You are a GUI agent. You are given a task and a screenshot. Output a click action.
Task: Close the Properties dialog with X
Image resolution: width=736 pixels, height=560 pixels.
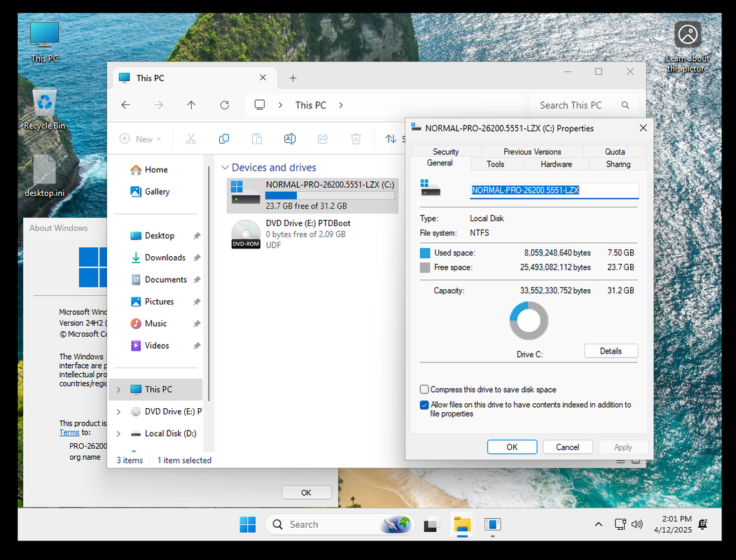tap(643, 128)
